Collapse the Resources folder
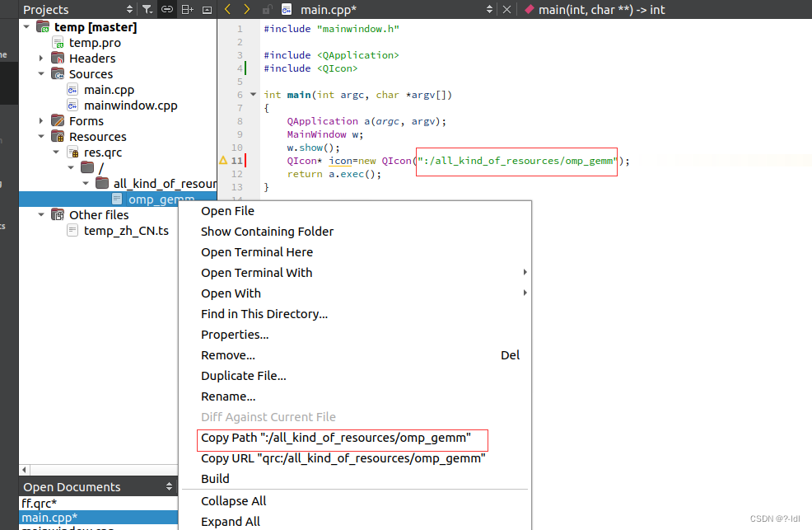The height and width of the screenshot is (530, 812). tap(41, 136)
